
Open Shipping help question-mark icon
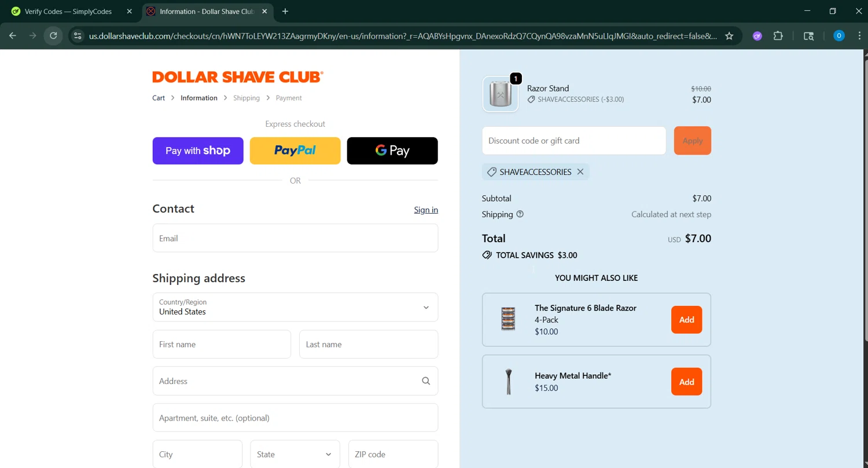coord(520,214)
